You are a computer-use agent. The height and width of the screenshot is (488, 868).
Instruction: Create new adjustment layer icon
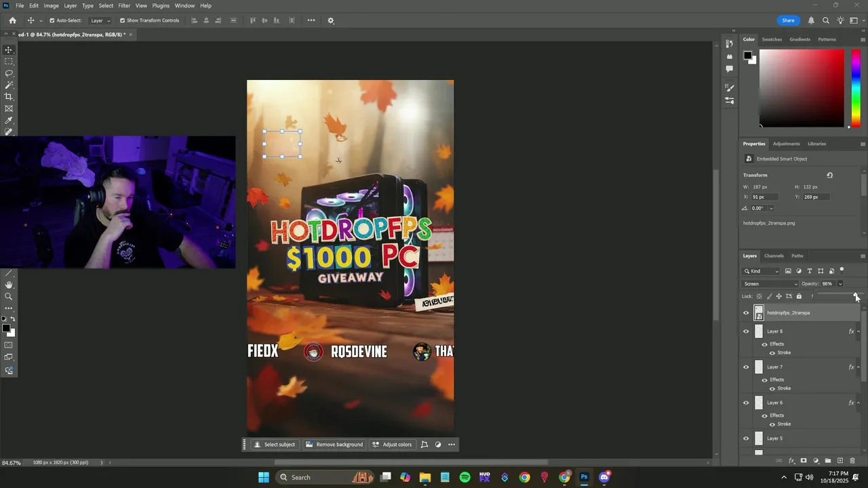click(x=816, y=461)
